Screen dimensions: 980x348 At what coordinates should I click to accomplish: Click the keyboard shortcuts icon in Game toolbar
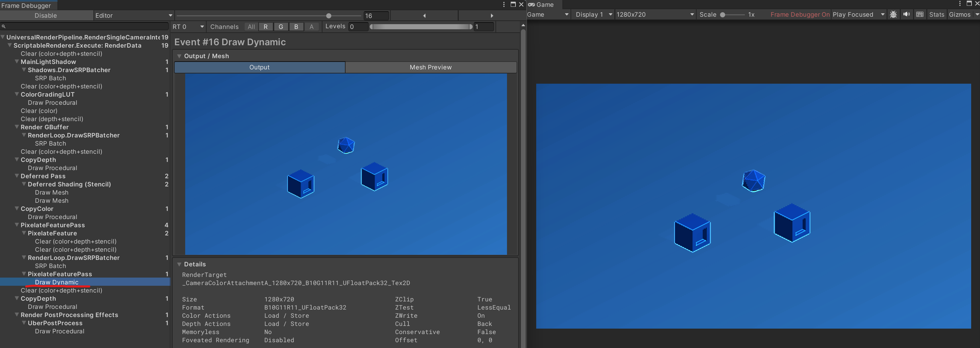[x=920, y=14]
